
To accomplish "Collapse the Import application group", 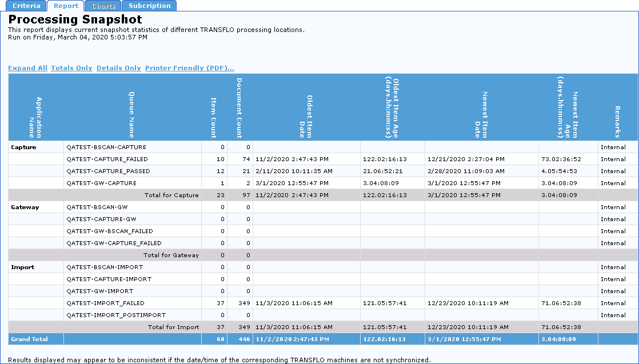I will point(23,267).
